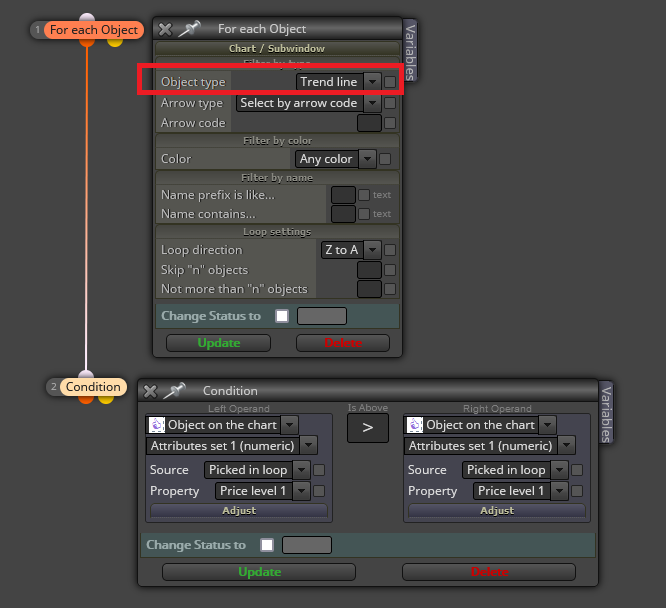Open the Object type dropdown
Viewport: 666px width, 608px height.
click(x=338, y=82)
